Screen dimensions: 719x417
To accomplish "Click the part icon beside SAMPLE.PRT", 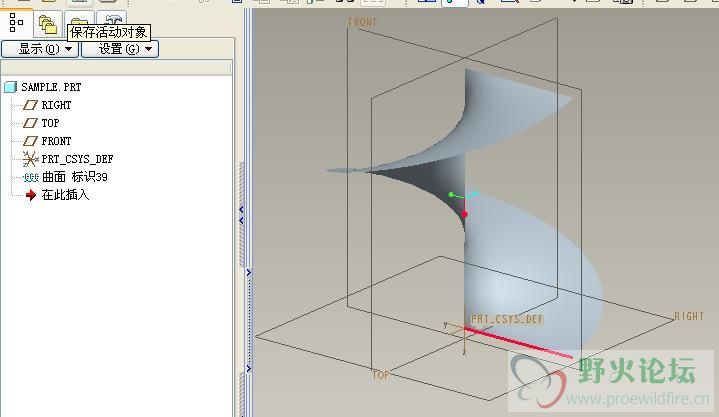I will (11, 87).
